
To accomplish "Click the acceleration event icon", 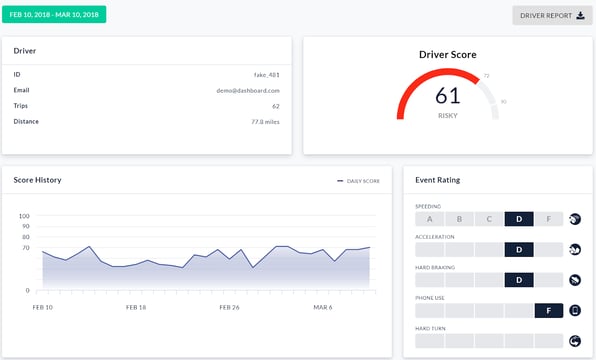I will point(575,249).
